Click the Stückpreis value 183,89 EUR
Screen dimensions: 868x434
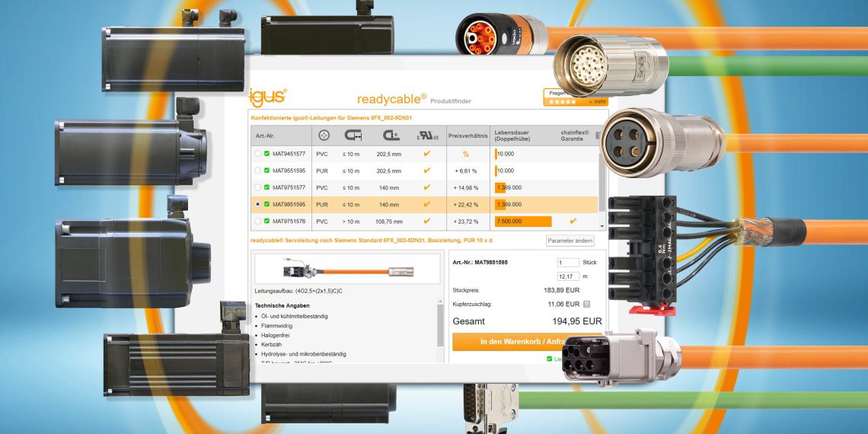(562, 290)
